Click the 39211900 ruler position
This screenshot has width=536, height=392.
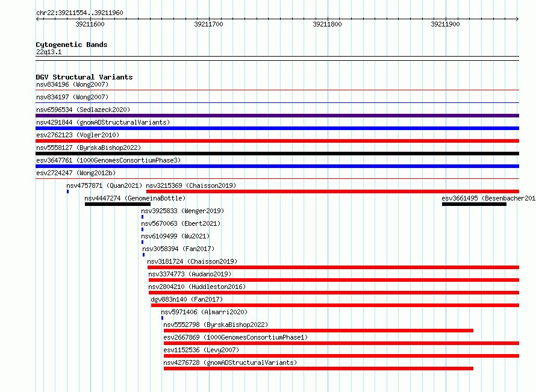446,24
